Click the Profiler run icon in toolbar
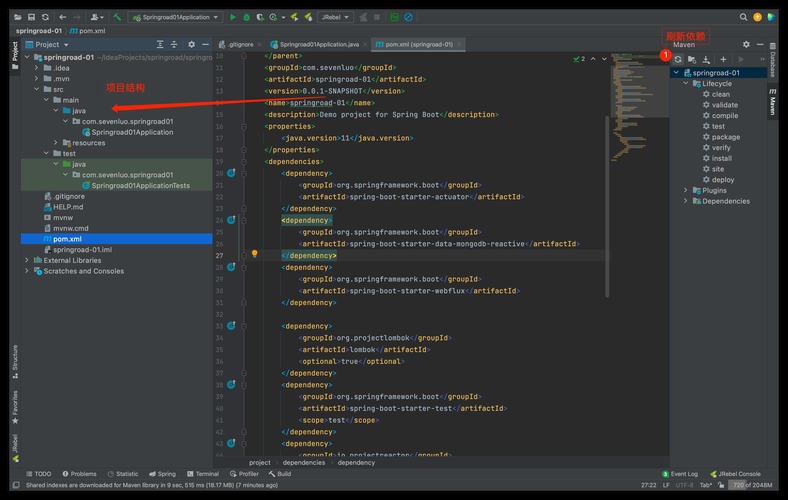Viewport: 788px width, 500px height. (x=273, y=17)
